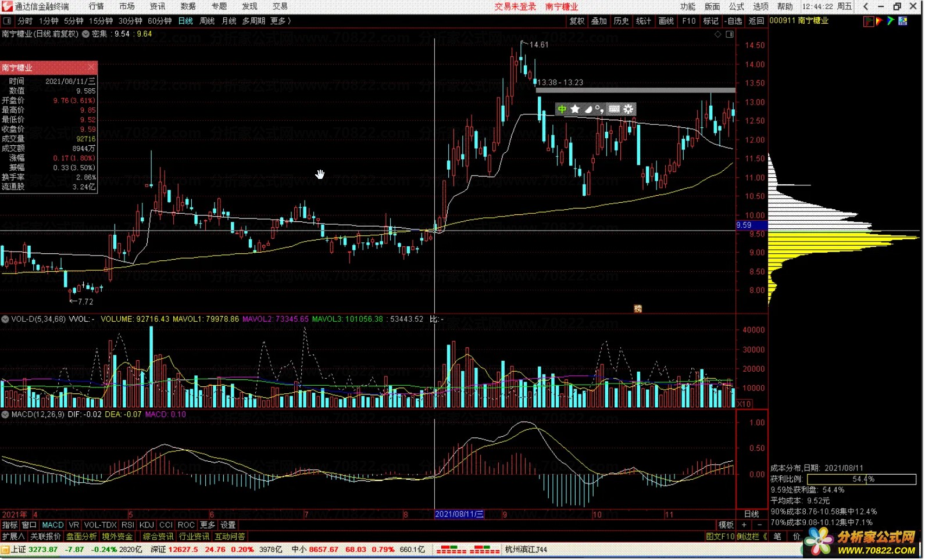925x560 pixels.
Task: Select the CCI indicator tab
Action: (x=166, y=525)
